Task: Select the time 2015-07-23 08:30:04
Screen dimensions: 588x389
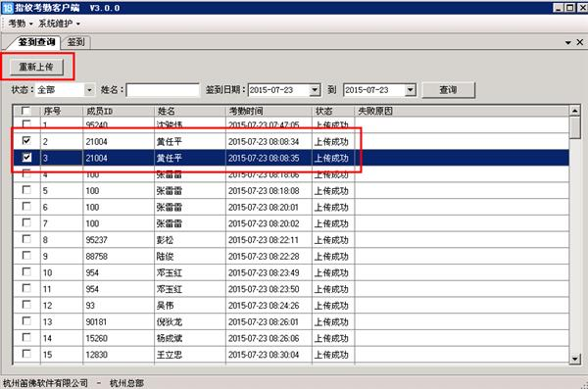Action: 264,355
